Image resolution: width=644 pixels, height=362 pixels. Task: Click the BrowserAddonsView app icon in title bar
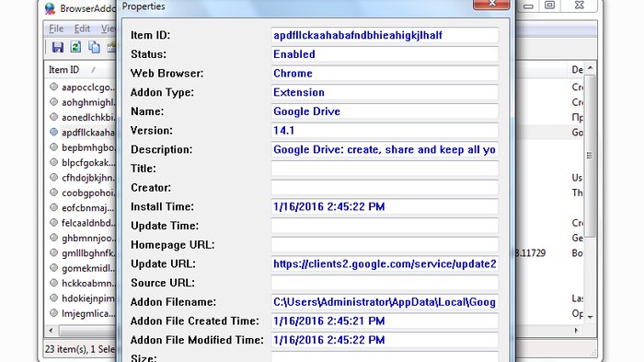tap(50, 8)
